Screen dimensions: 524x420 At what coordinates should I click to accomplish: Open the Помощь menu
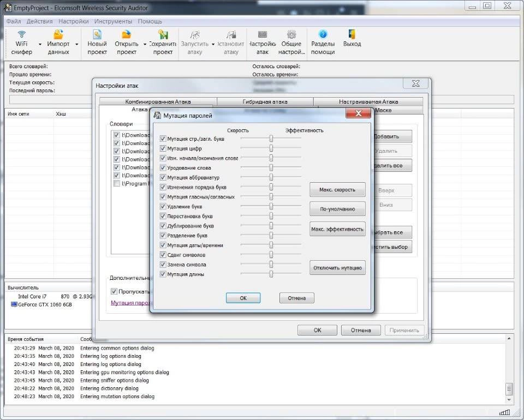pyautogui.click(x=150, y=21)
